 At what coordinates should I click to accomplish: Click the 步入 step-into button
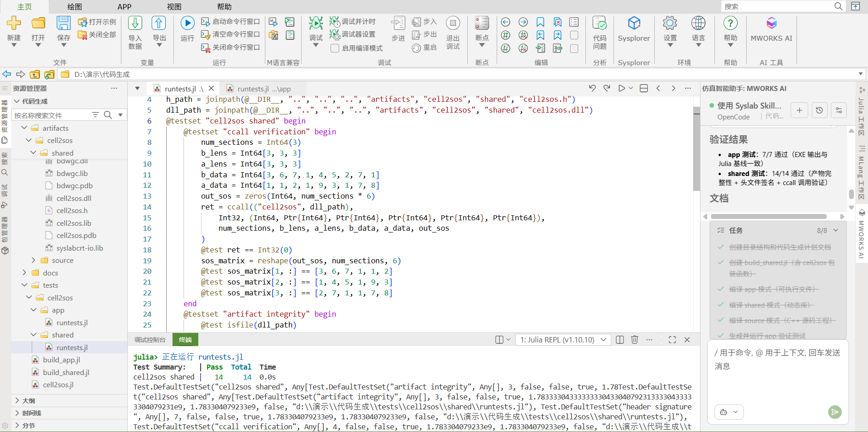click(x=424, y=22)
